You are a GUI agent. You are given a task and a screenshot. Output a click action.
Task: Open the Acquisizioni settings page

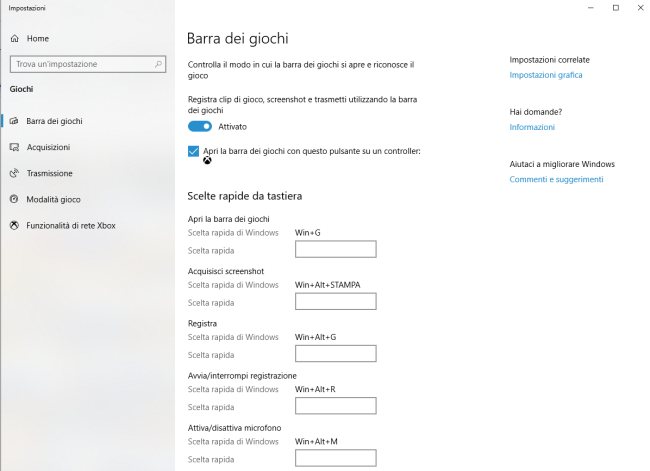click(x=48, y=147)
